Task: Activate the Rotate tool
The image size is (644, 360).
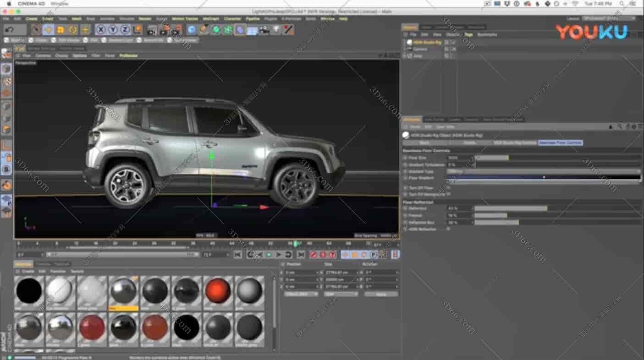Action: coord(72,29)
